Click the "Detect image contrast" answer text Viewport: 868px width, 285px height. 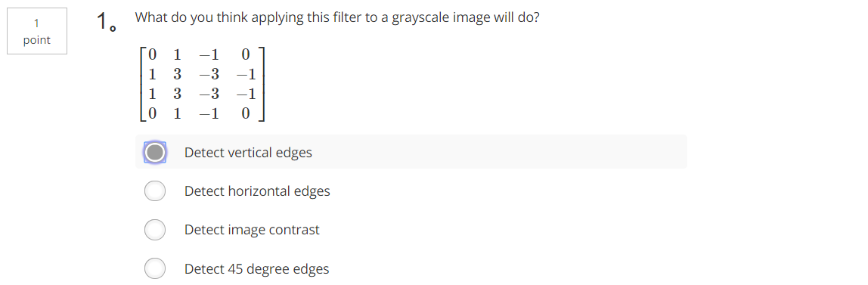point(252,231)
